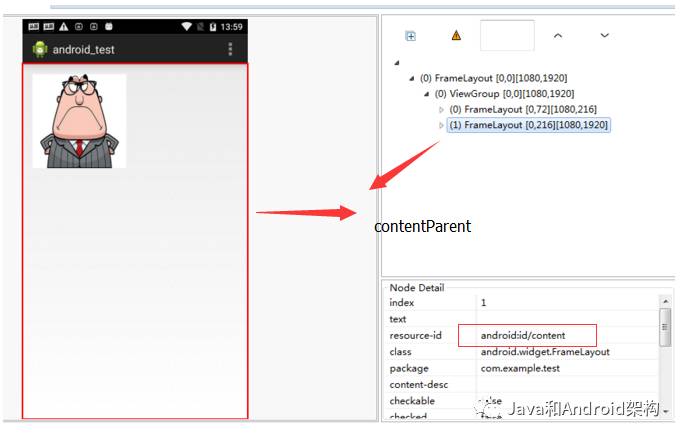681x438 pixels.
Task: Click the warning triangle in phone status bar
Action: pyautogui.click(x=64, y=27)
